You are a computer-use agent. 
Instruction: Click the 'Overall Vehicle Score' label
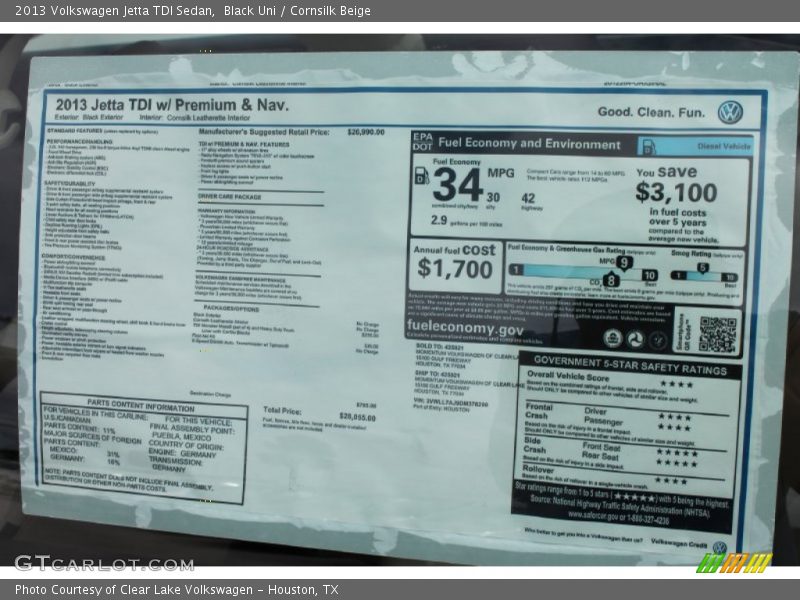pos(568,377)
